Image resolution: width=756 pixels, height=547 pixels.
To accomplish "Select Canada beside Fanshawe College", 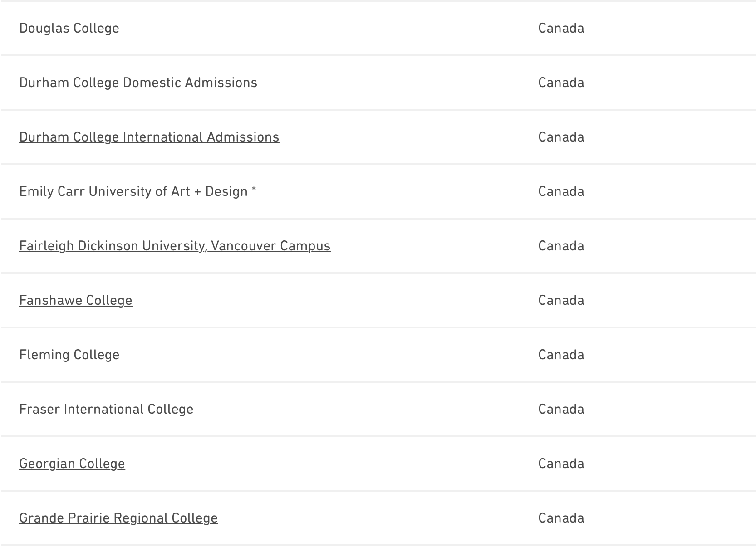I will [561, 300].
